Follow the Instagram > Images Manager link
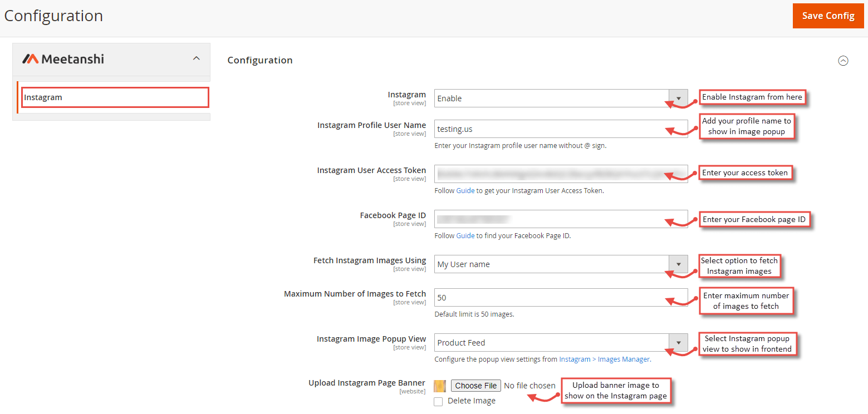 tap(604, 359)
